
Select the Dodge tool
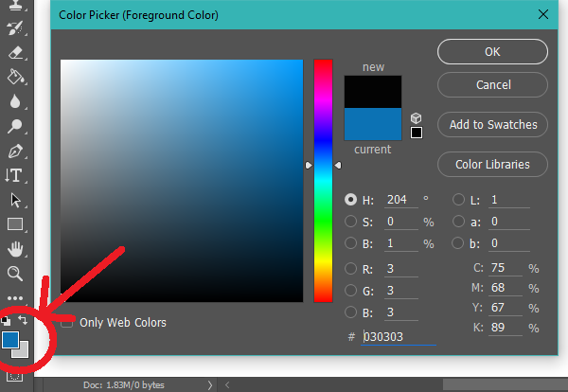(x=14, y=126)
